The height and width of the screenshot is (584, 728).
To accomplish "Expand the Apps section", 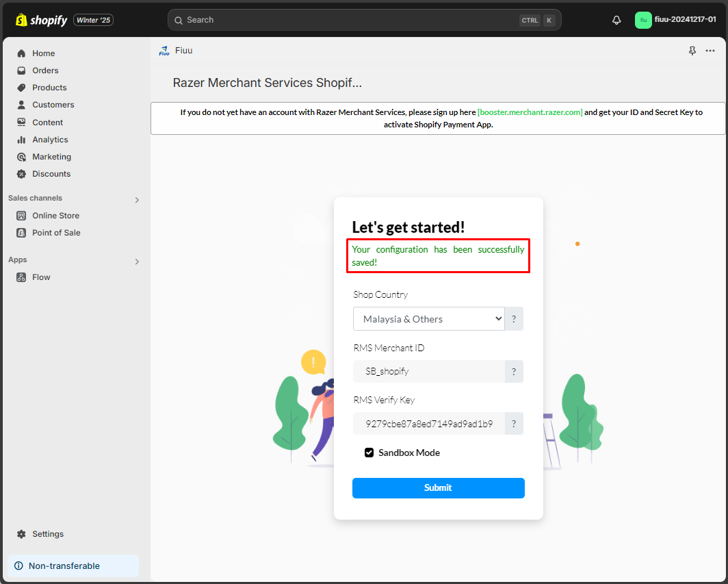I will 137,262.
